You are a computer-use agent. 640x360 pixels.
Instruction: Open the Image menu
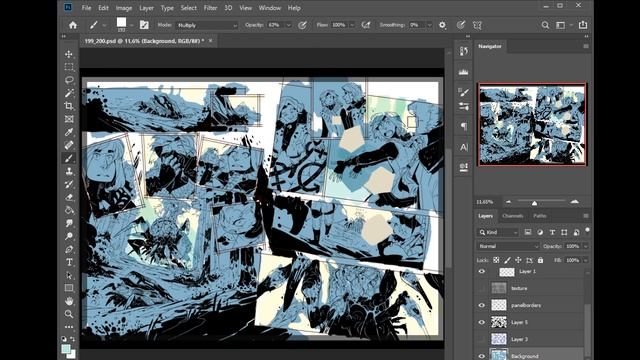pos(124,8)
